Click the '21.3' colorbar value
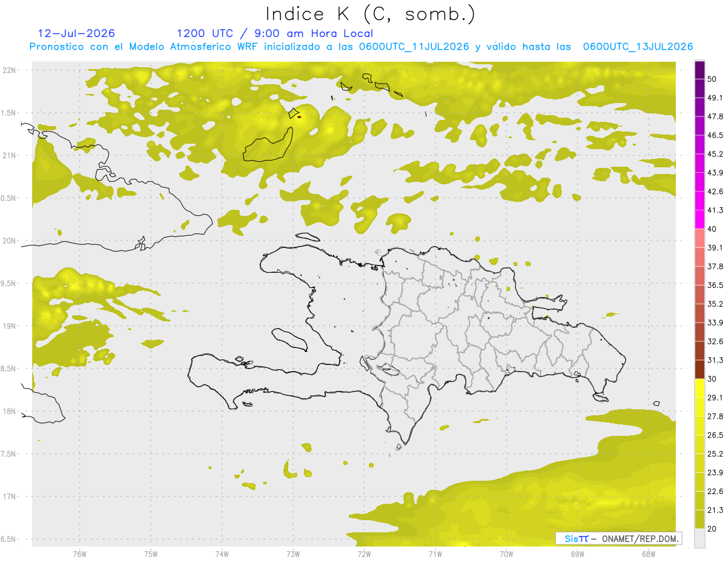 pyautogui.click(x=715, y=510)
